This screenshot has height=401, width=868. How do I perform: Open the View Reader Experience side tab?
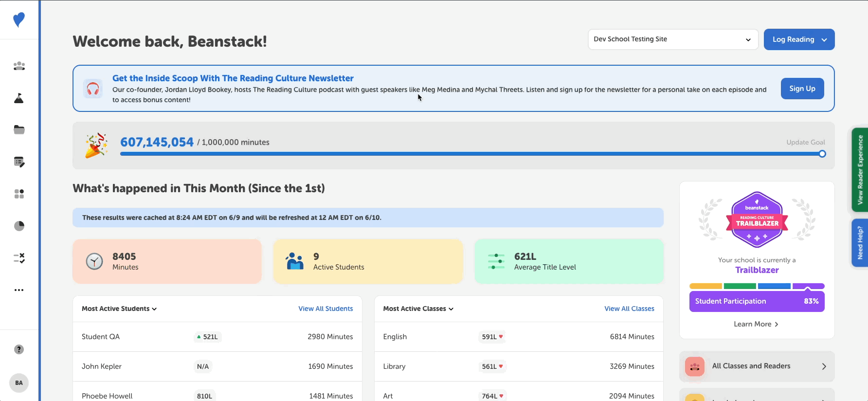[x=860, y=170]
